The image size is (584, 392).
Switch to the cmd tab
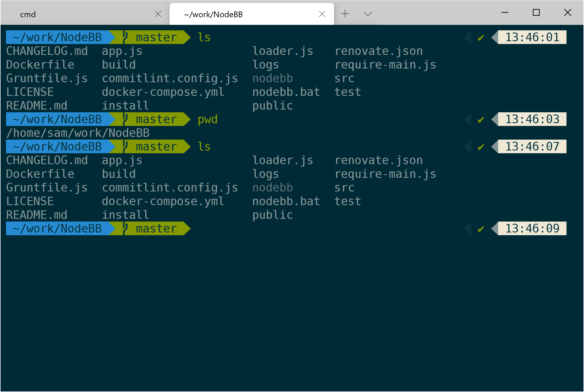28,14
